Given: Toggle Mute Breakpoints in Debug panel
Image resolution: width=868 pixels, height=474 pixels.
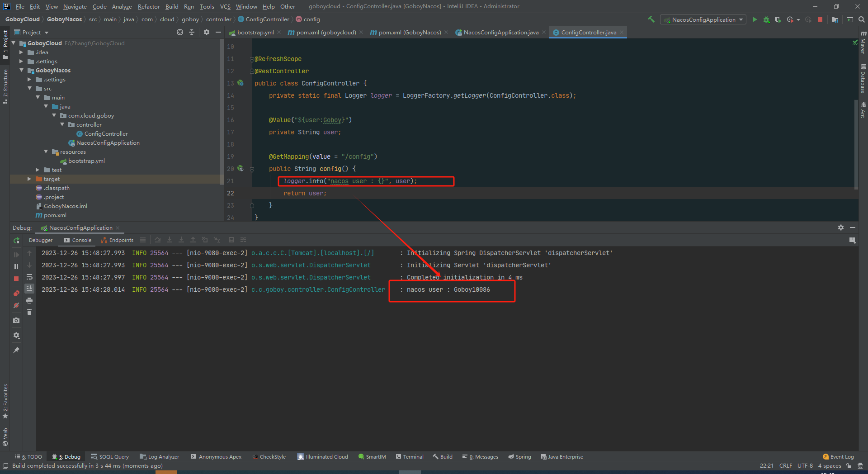Looking at the screenshot, I should pyautogui.click(x=16, y=306).
